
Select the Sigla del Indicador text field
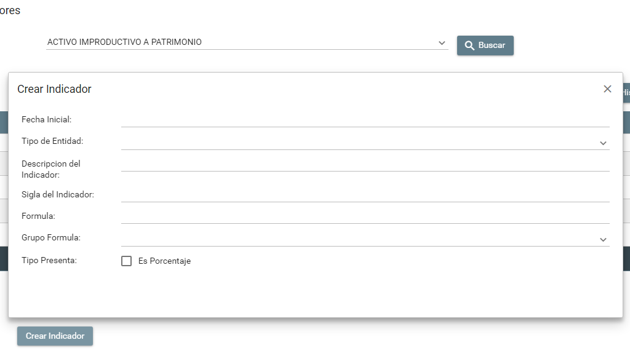click(x=365, y=194)
